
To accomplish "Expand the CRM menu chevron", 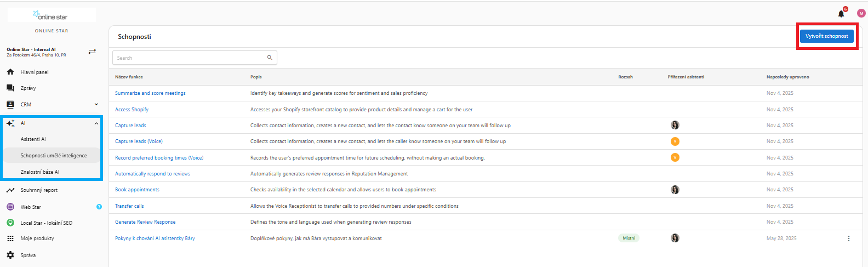I will click(96, 104).
